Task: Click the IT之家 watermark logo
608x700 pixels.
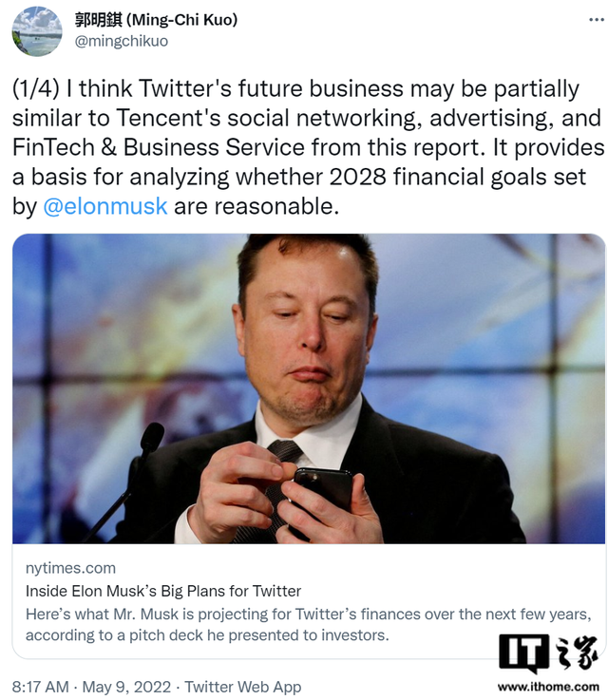Action: tap(548, 653)
